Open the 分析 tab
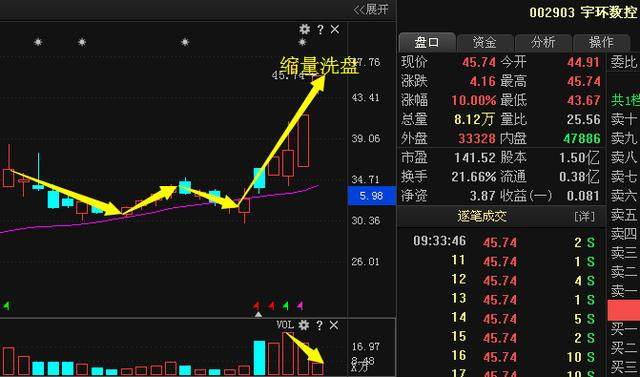This screenshot has height=377, width=640. 543,42
